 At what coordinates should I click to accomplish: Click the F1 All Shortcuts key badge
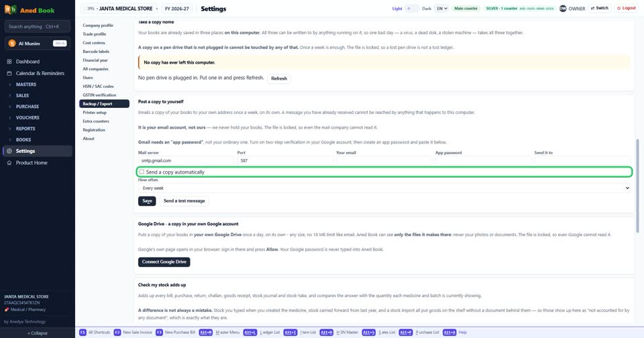click(x=83, y=332)
